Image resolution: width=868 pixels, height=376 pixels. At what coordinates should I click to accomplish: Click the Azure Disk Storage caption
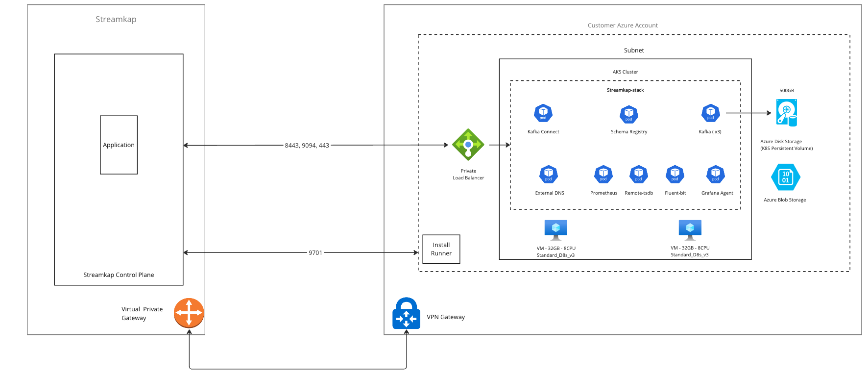coord(781,142)
